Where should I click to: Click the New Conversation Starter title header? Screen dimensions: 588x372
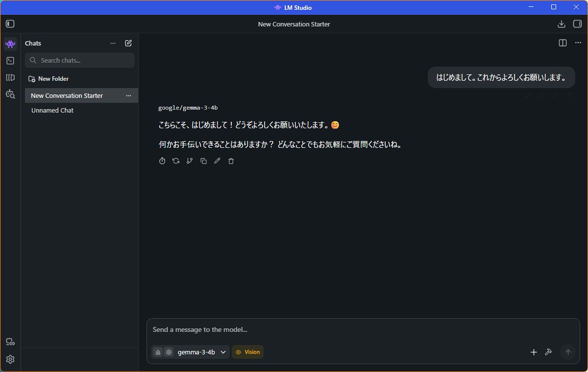pyautogui.click(x=294, y=24)
